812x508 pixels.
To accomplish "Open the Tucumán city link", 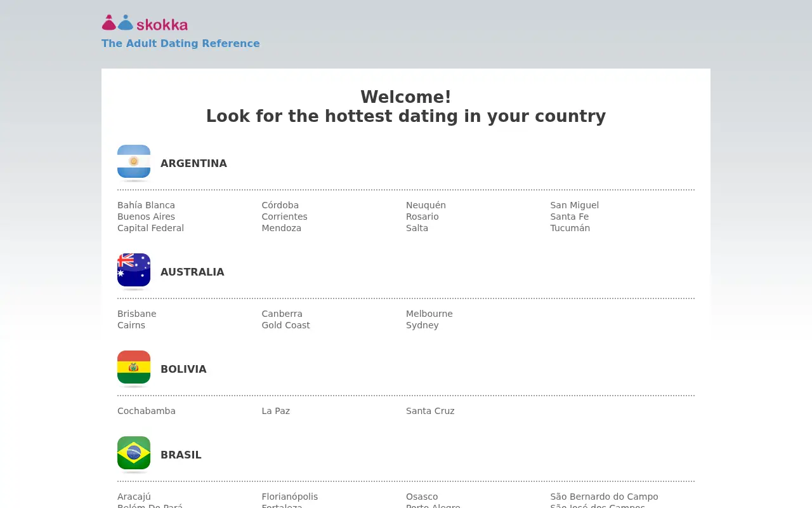I will (x=570, y=228).
